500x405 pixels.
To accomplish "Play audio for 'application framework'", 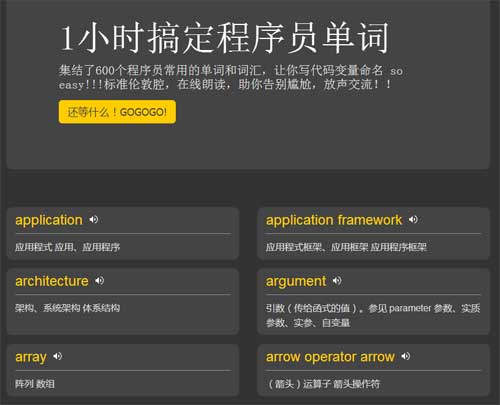I will [x=413, y=220].
